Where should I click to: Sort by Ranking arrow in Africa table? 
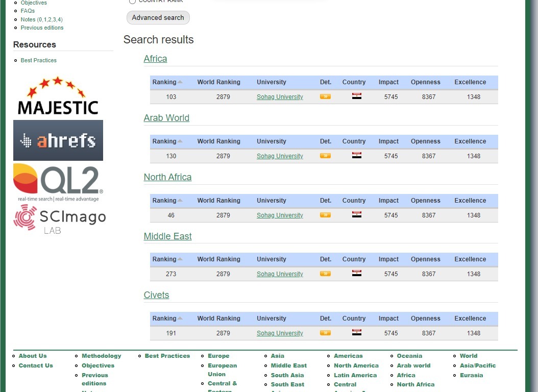coord(180,82)
